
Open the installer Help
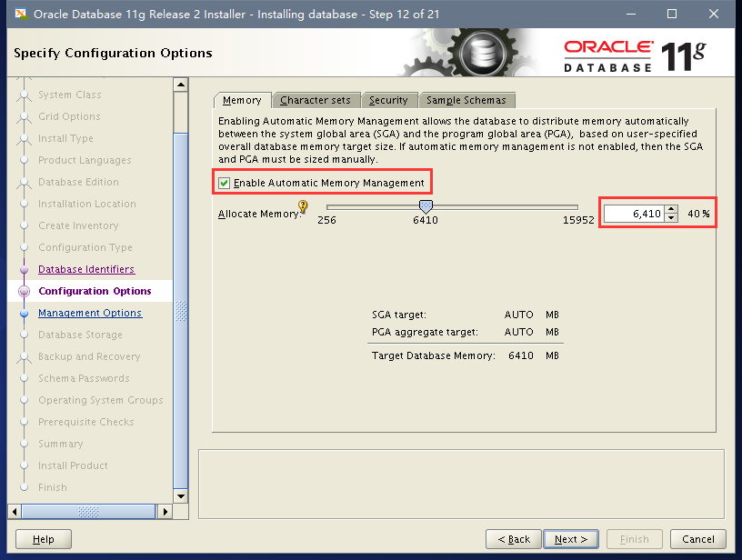click(44, 539)
